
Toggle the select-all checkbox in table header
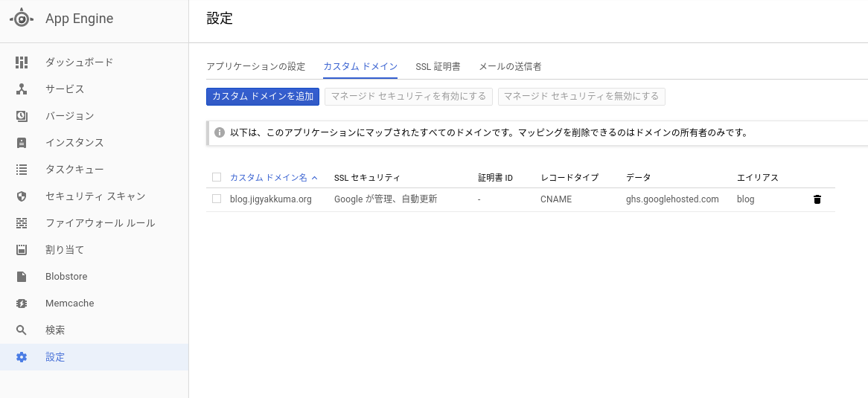(x=217, y=177)
